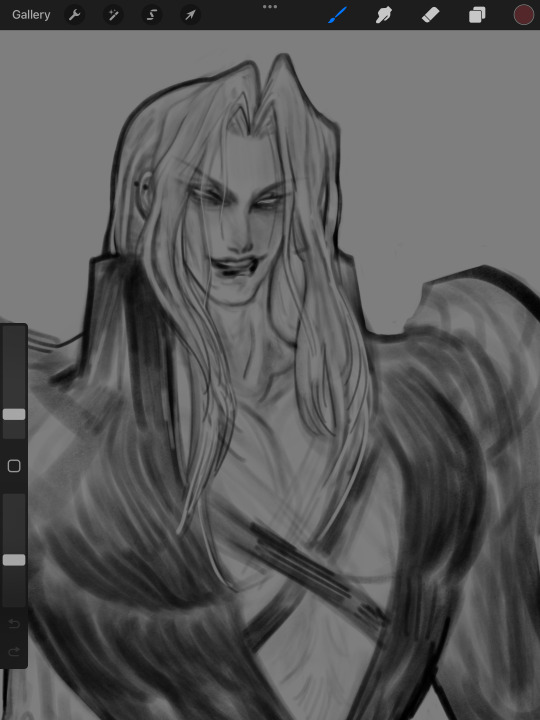Select the Paint brush tool
This screenshot has width=540, height=720.
338,15
